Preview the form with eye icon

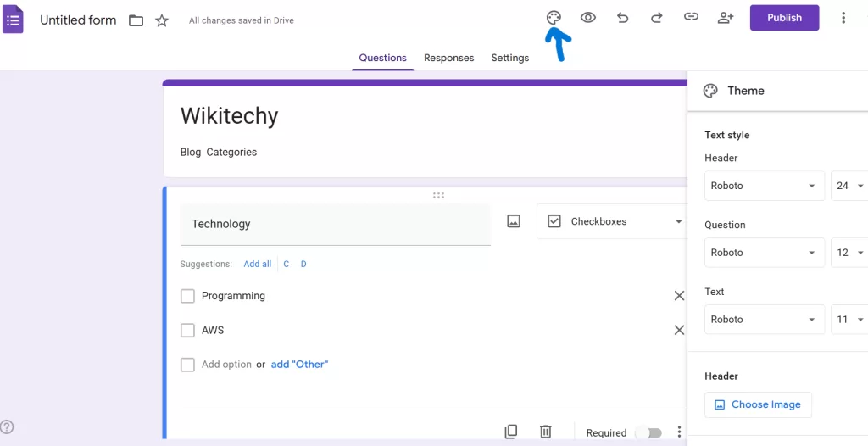click(x=587, y=18)
